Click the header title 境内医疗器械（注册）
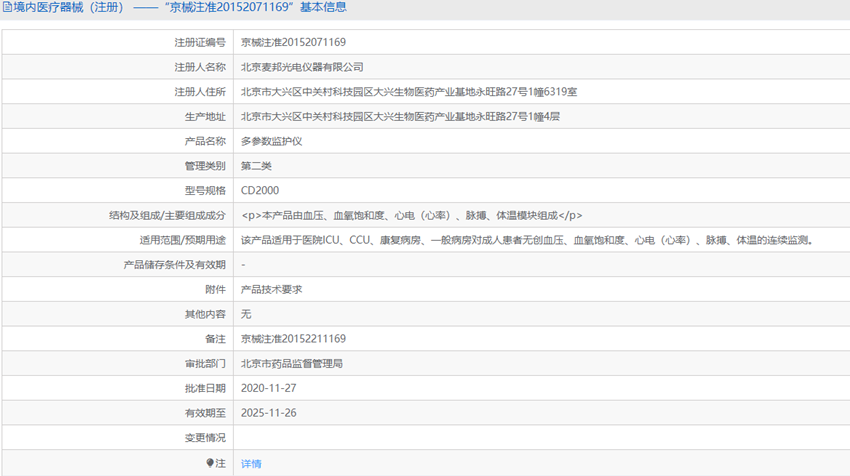Screen dimensions: 850x476 coord(68,7)
